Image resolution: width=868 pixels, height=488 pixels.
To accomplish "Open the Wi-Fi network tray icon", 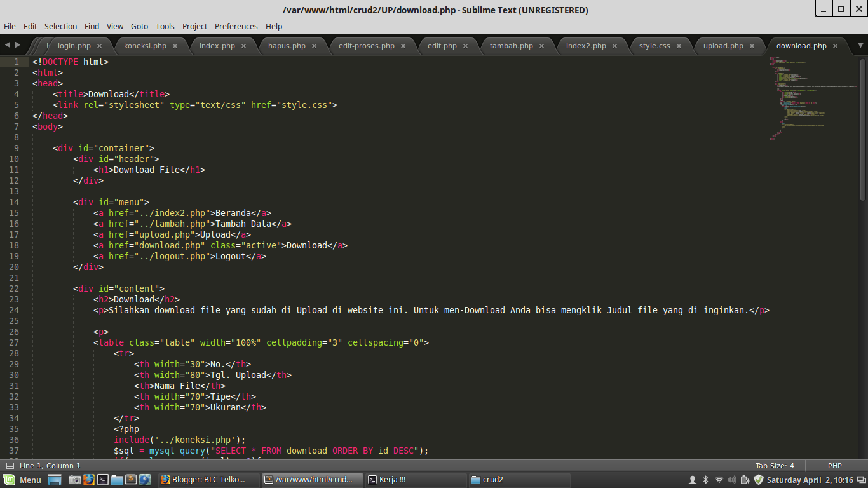I will coord(719,480).
